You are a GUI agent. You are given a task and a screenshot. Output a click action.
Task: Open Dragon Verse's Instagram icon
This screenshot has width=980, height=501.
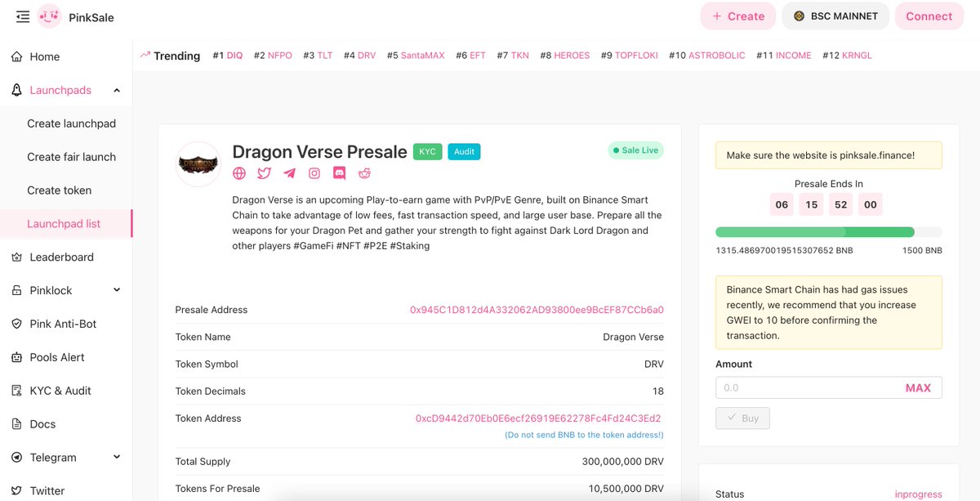click(x=314, y=173)
